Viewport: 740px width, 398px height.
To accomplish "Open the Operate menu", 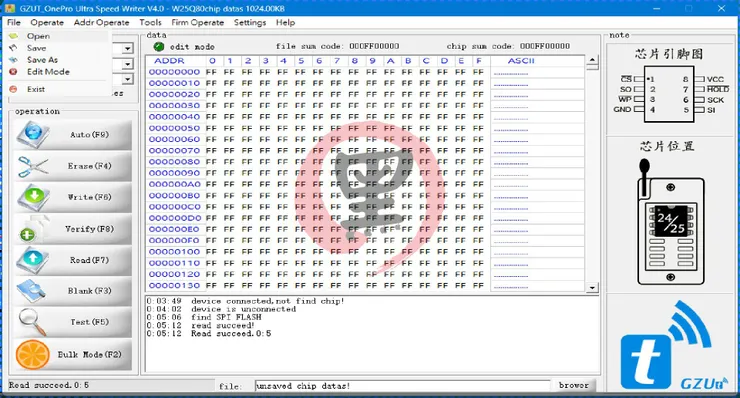I will coord(47,22).
